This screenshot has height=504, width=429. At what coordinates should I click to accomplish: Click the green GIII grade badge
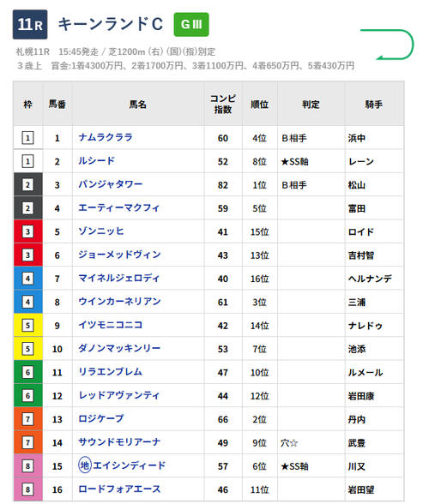pyautogui.click(x=191, y=24)
